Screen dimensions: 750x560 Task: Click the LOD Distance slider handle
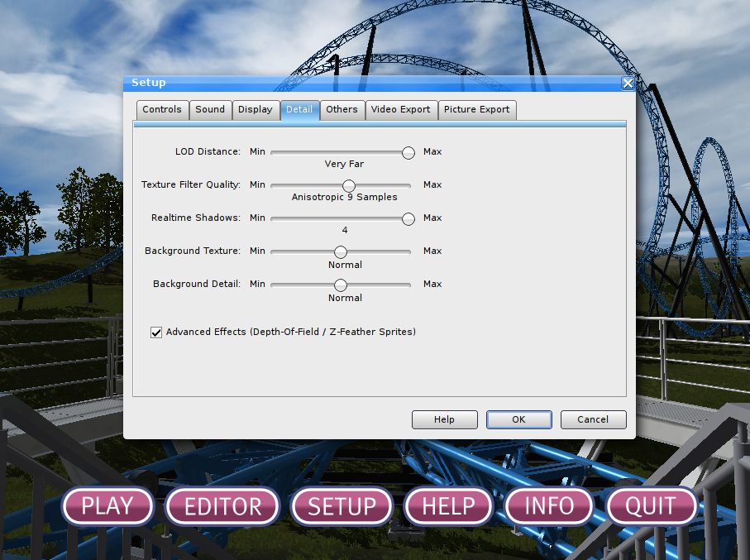[x=408, y=152]
